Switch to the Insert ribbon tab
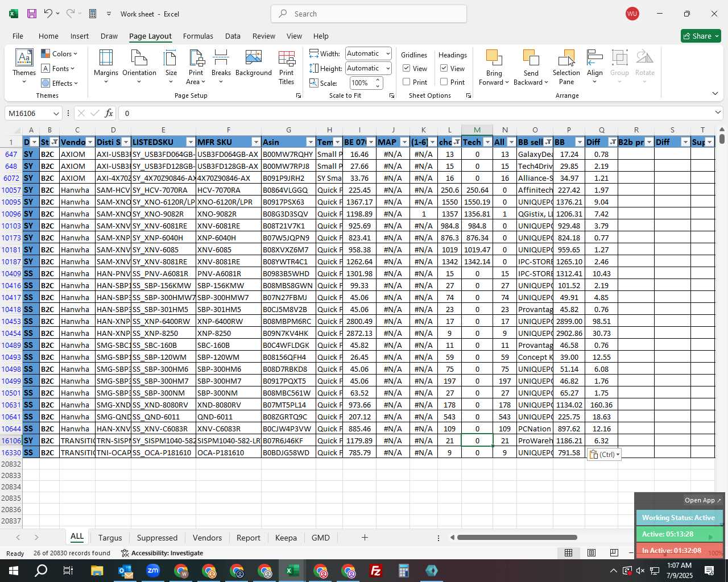Image resolution: width=728 pixels, height=582 pixels. [79, 36]
